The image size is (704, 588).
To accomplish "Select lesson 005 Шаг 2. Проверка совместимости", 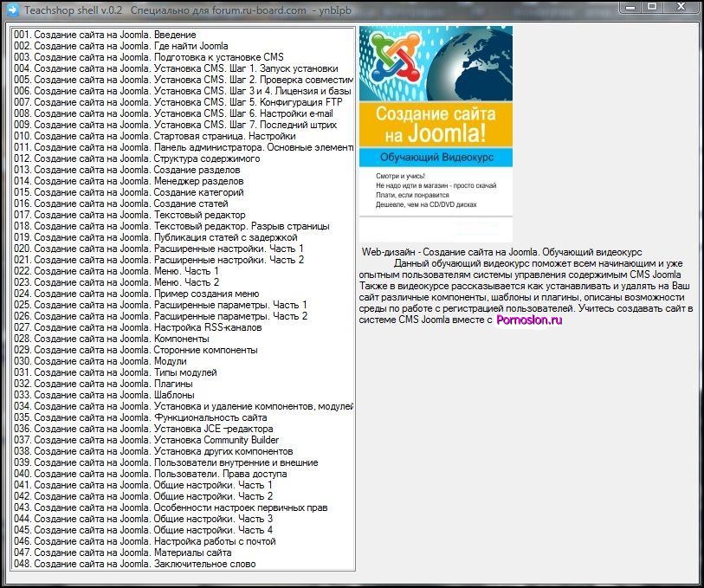I will point(184,80).
